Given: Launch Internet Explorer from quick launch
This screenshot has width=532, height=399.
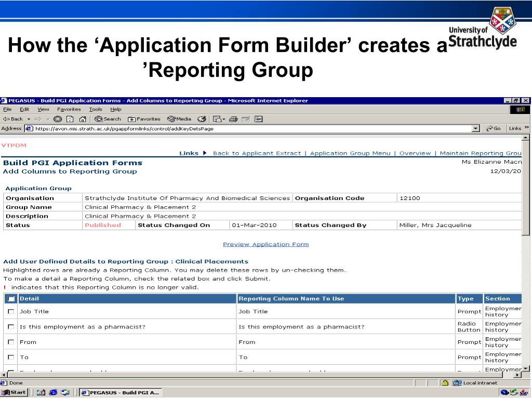Looking at the screenshot, I should point(54,393).
